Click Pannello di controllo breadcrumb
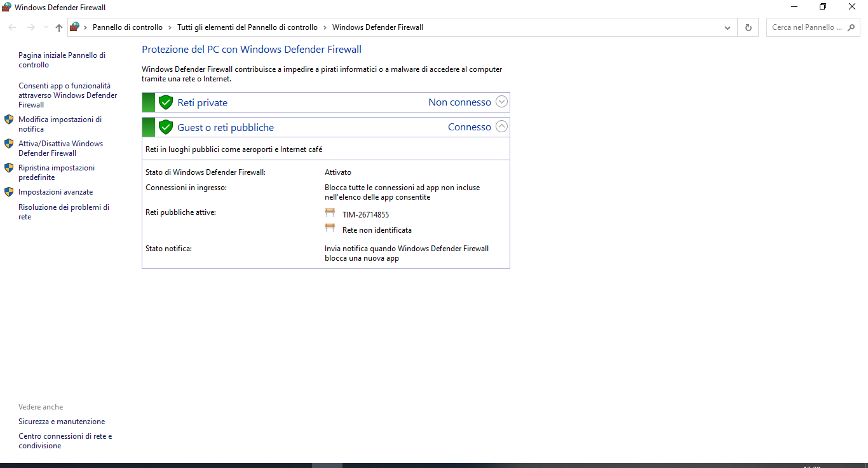Image resolution: width=868 pixels, height=468 pixels. pos(128,27)
